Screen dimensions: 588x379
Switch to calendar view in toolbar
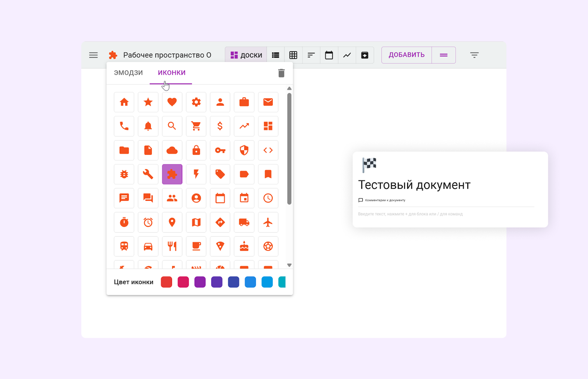point(329,55)
